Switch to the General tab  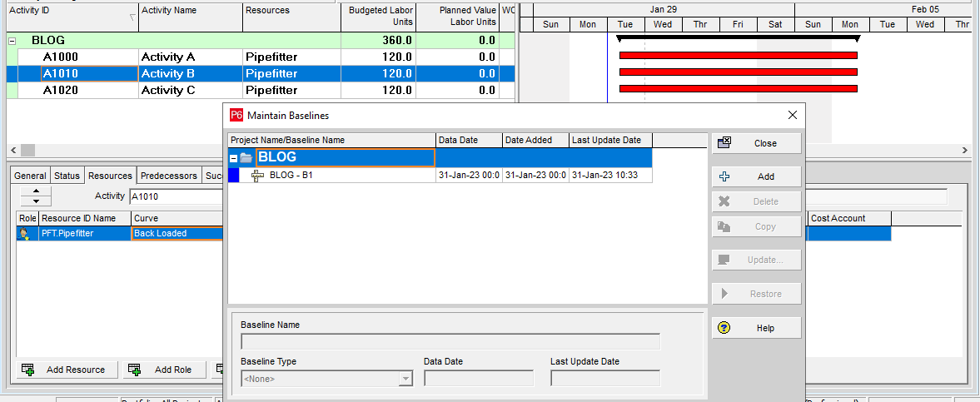point(30,176)
